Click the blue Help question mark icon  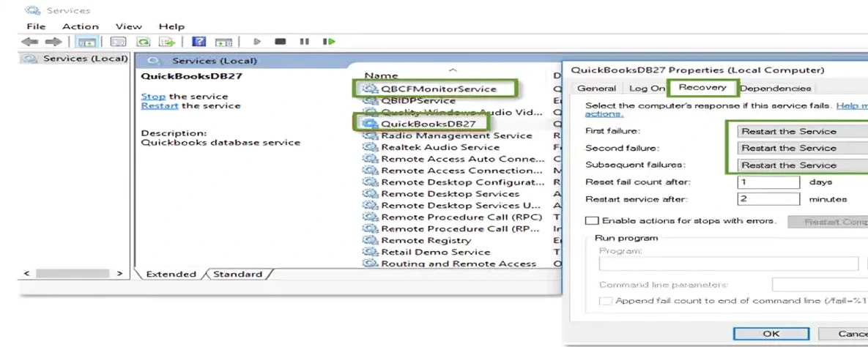199,42
